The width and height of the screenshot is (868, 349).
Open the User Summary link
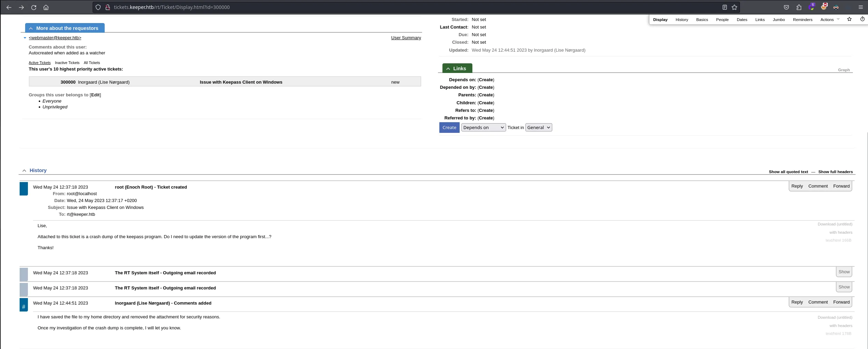pyautogui.click(x=406, y=38)
